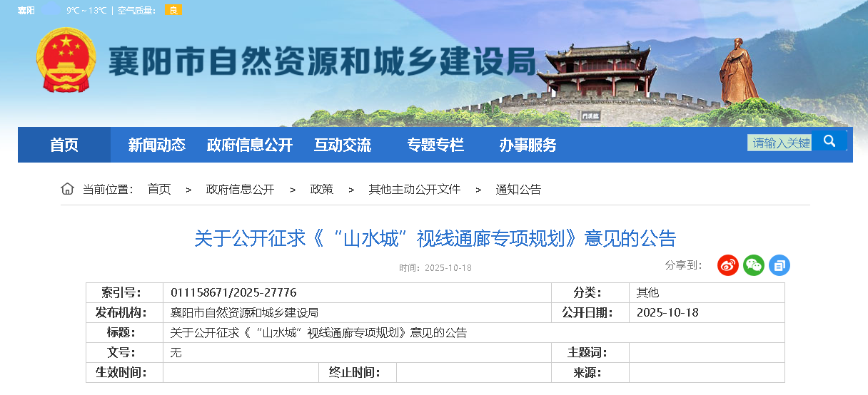Click the house icon in the breadcrumb
868x395 pixels.
[x=67, y=189]
